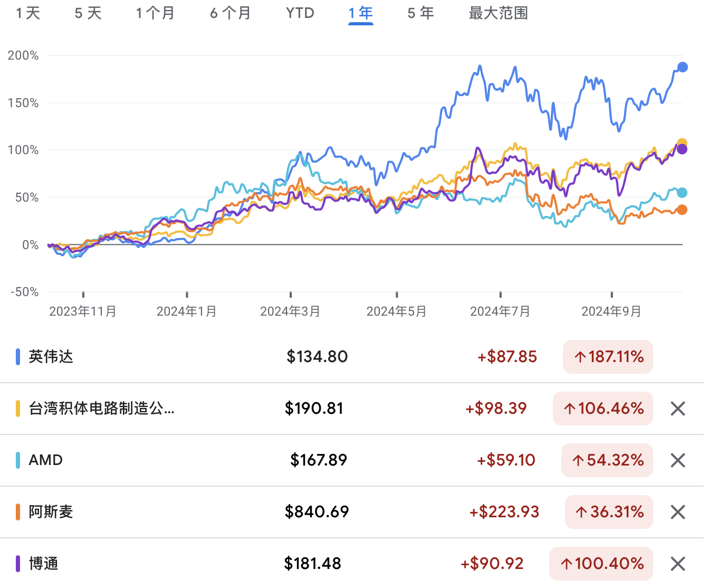
Task: Click the $134.80 price value
Action: (x=317, y=357)
